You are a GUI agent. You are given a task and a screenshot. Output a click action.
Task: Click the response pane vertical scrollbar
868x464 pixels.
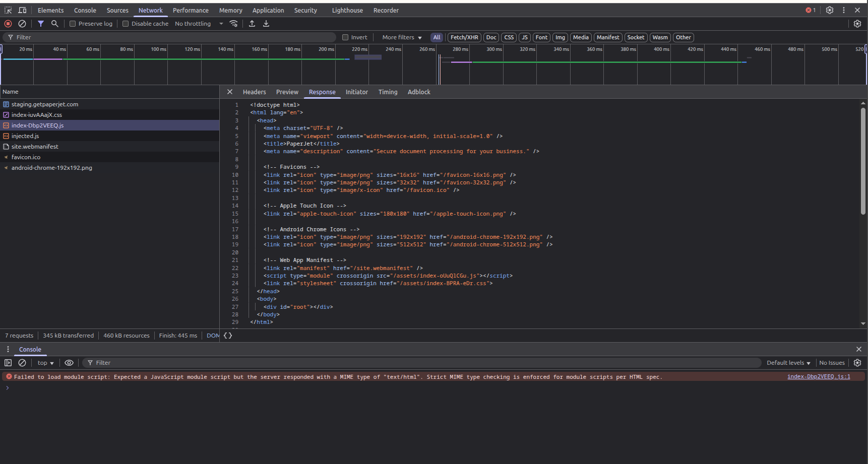(863, 161)
